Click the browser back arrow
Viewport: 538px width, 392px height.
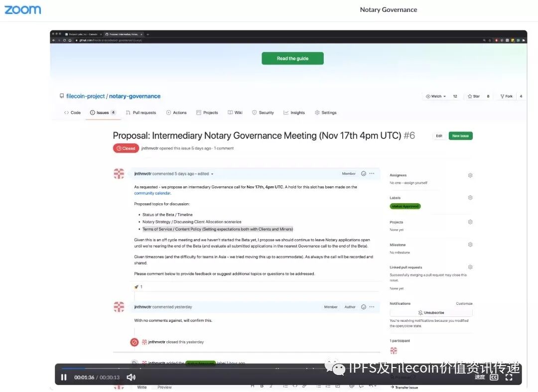click(53, 40)
